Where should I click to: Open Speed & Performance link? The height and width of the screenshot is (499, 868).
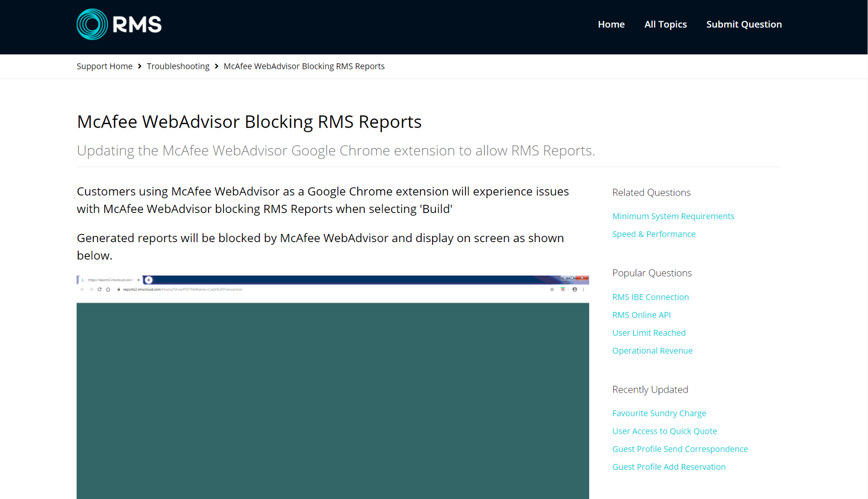(x=653, y=234)
